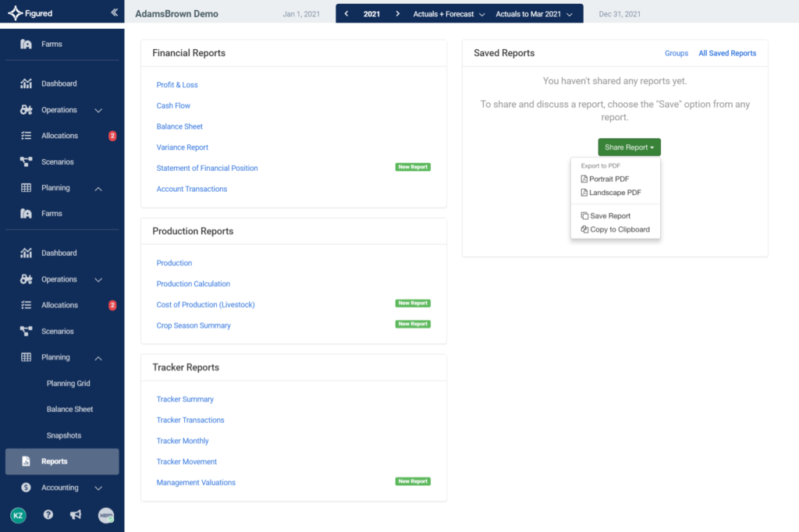Open the Actuals to Mar 2021 dropdown

point(534,14)
